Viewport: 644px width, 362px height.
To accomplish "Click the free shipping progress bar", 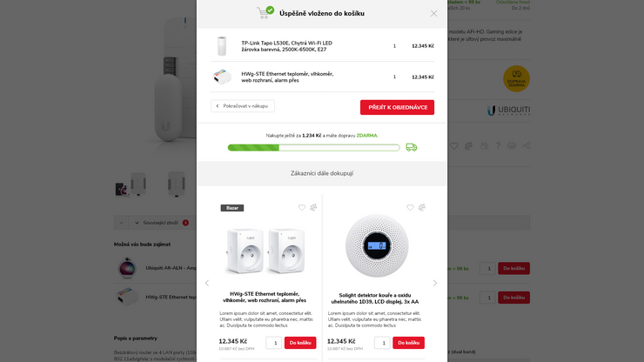I will point(313,148).
